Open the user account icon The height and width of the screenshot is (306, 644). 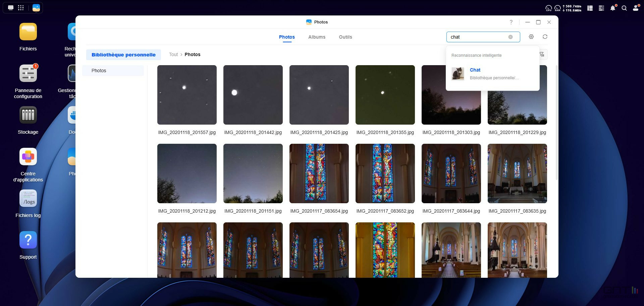[635, 8]
